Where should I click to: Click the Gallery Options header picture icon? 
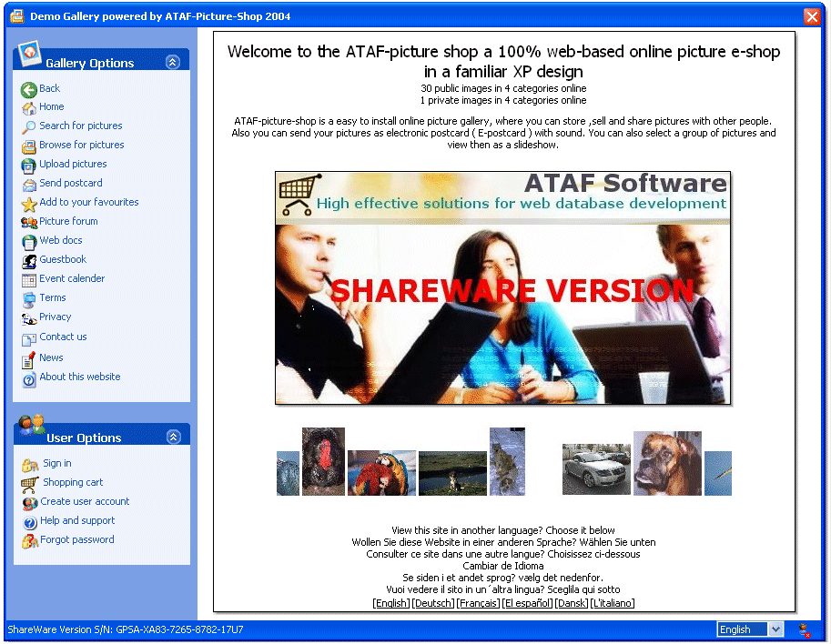tap(30, 54)
